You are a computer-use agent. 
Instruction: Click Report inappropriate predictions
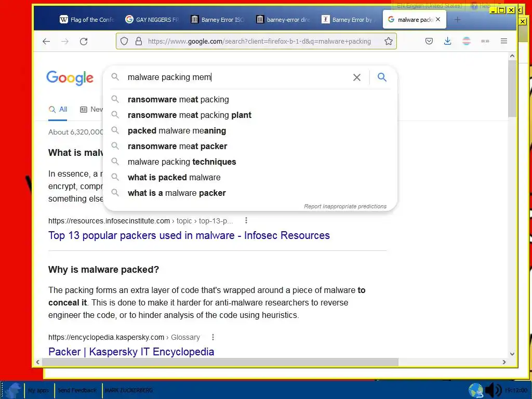[345, 206]
